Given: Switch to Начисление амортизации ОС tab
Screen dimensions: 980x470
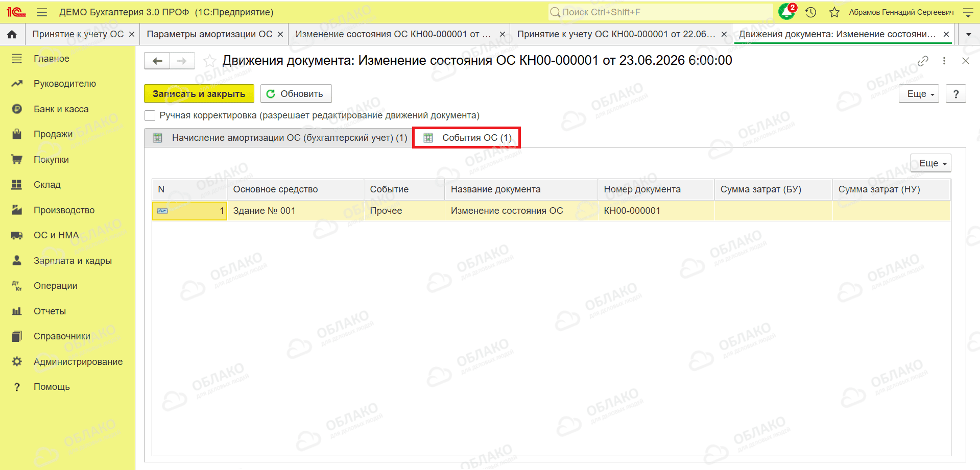Looking at the screenshot, I should [278, 138].
